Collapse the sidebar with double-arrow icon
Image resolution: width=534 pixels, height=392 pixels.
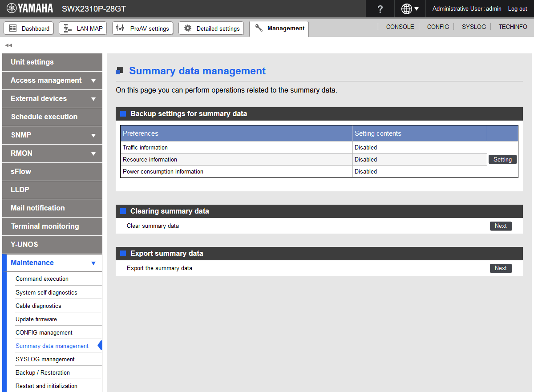(x=8, y=45)
